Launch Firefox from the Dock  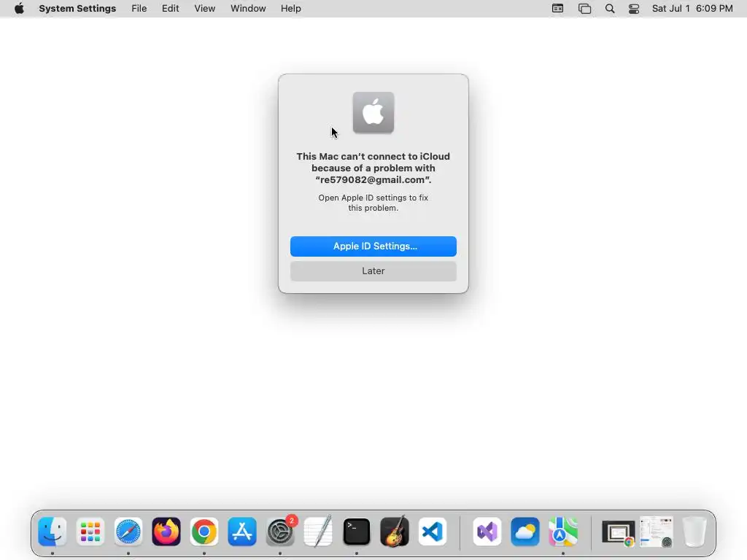click(166, 532)
